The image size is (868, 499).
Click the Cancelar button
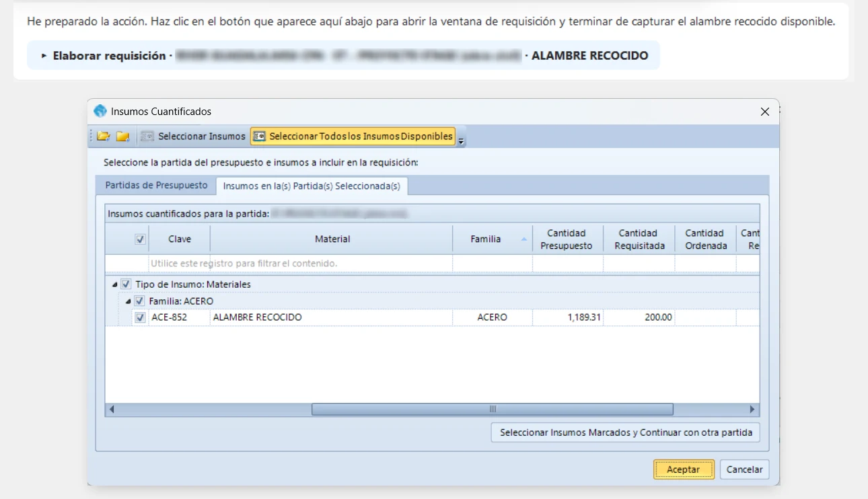click(745, 469)
